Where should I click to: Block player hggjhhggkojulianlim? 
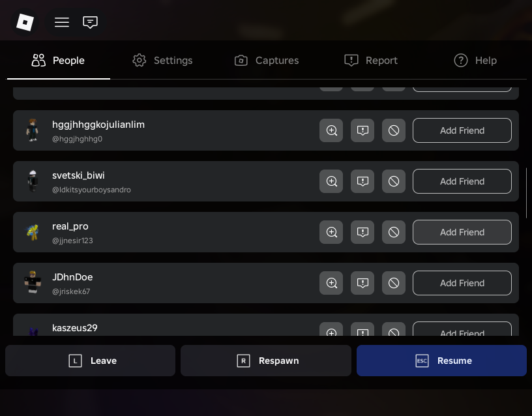coord(394,130)
